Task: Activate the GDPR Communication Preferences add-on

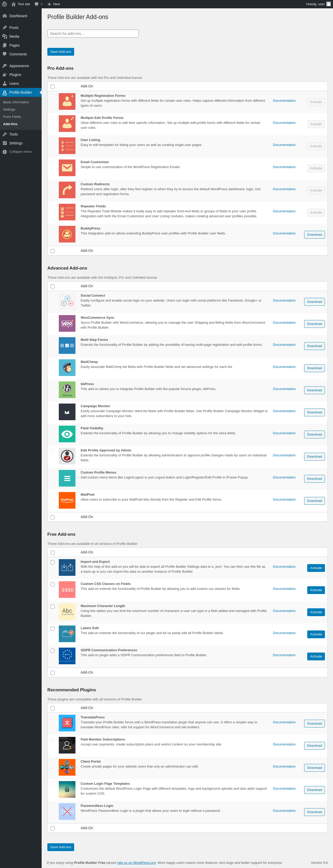Action: click(x=316, y=656)
